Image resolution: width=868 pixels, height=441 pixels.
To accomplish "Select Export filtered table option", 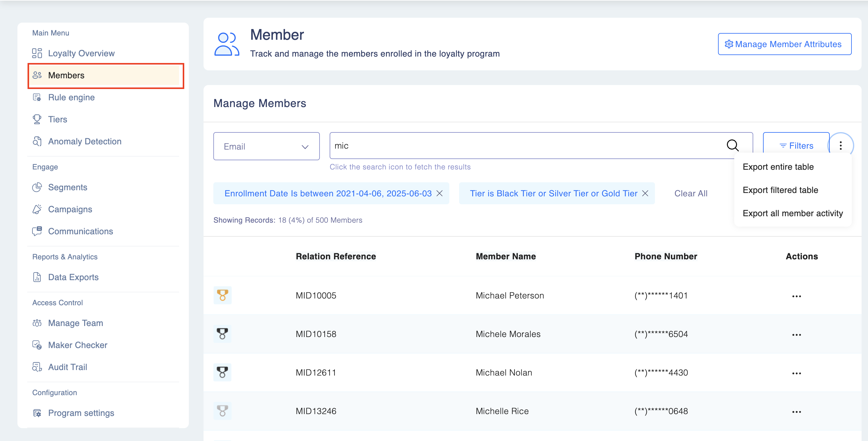I will pos(780,190).
